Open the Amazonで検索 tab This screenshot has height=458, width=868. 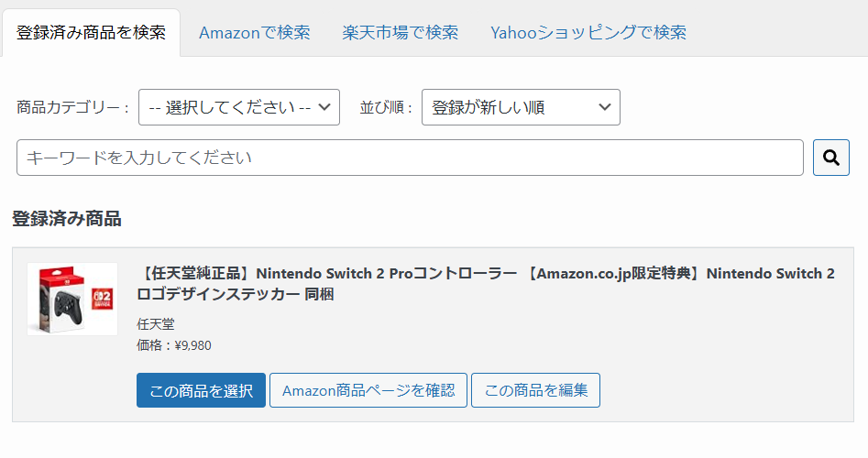tap(254, 32)
